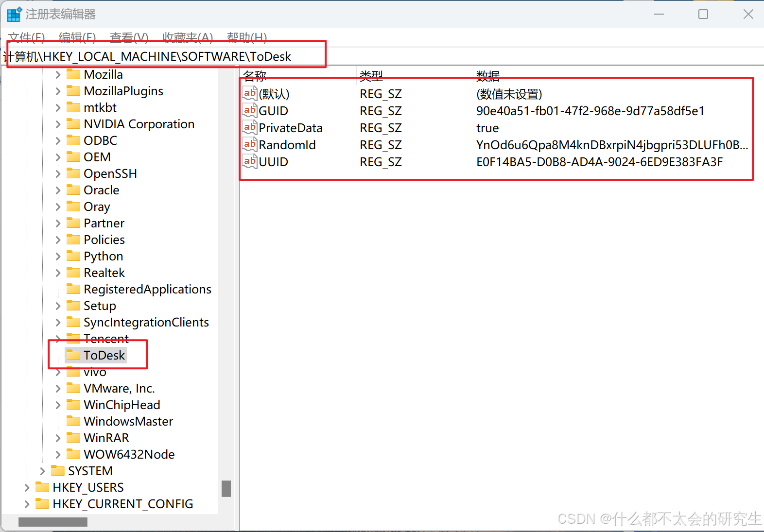The image size is (764, 532).
Task: Expand the VMware, Inc. key
Action: (58, 388)
